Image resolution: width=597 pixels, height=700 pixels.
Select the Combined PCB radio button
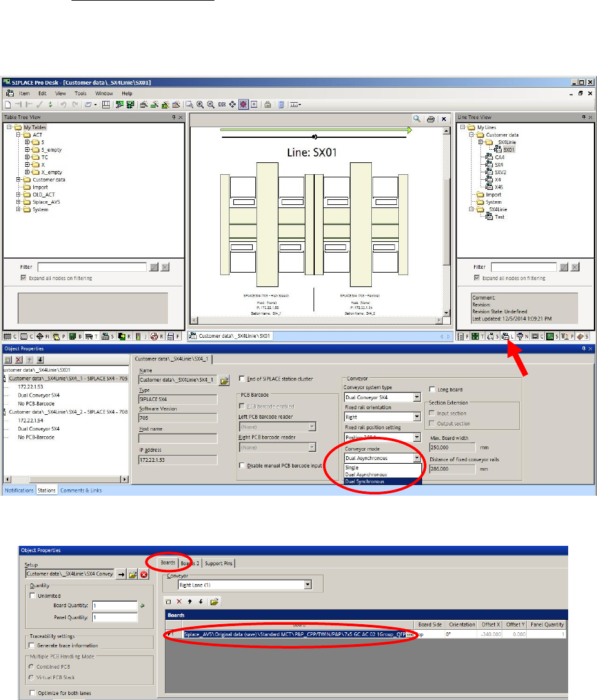pos(31,667)
